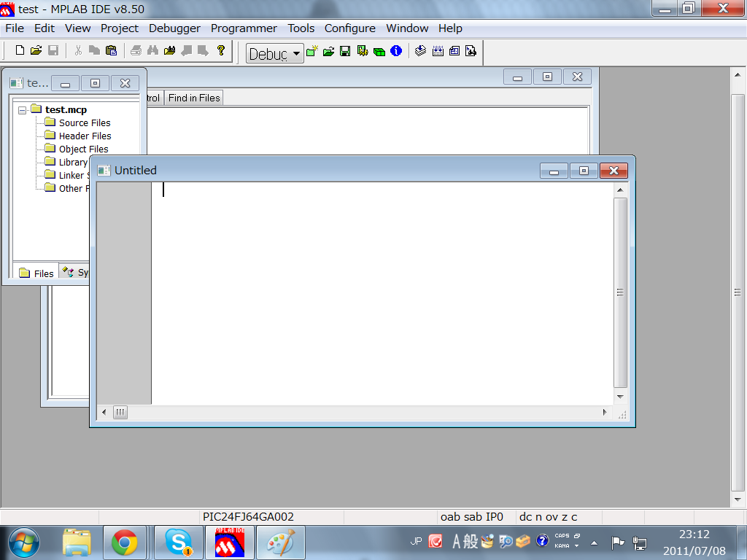747x560 pixels.
Task: Open the Debugger menu
Action: click(174, 28)
